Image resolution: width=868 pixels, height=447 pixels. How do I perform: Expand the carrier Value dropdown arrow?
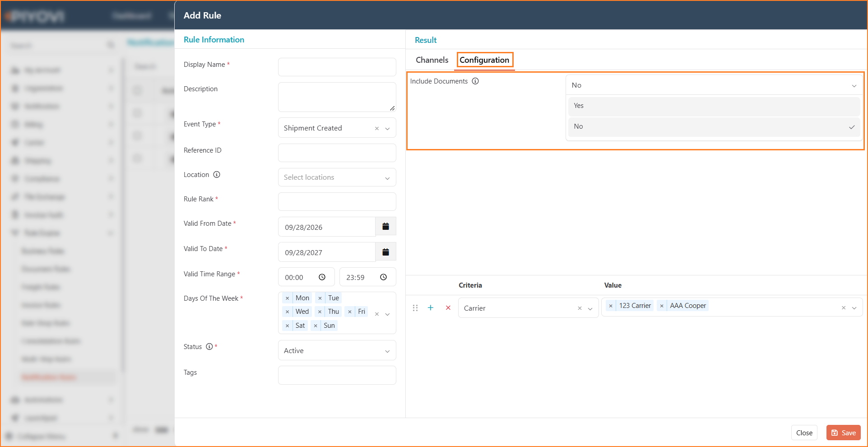[x=854, y=308]
